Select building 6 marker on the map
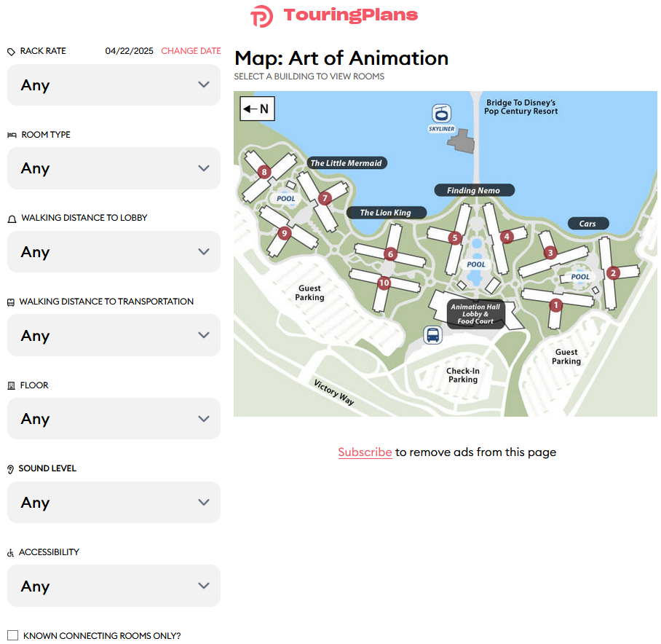661x644 pixels. tap(390, 254)
